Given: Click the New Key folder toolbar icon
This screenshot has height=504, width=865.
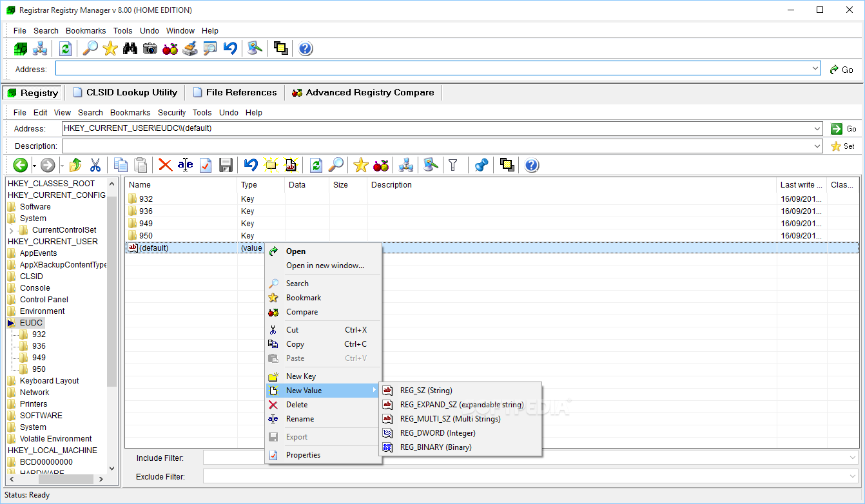Looking at the screenshot, I should coord(271,165).
